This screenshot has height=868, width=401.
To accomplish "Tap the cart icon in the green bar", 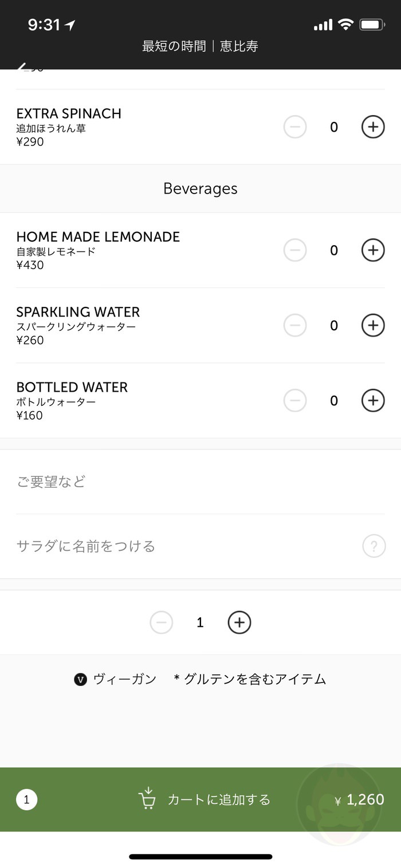I will click(147, 800).
